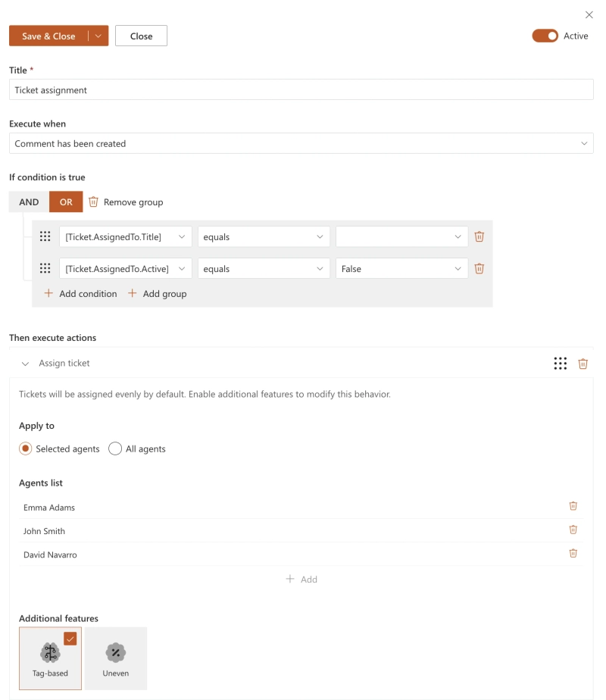Remove David Navarro from the agents list
Image resolution: width=606 pixels, height=700 pixels.
(573, 553)
